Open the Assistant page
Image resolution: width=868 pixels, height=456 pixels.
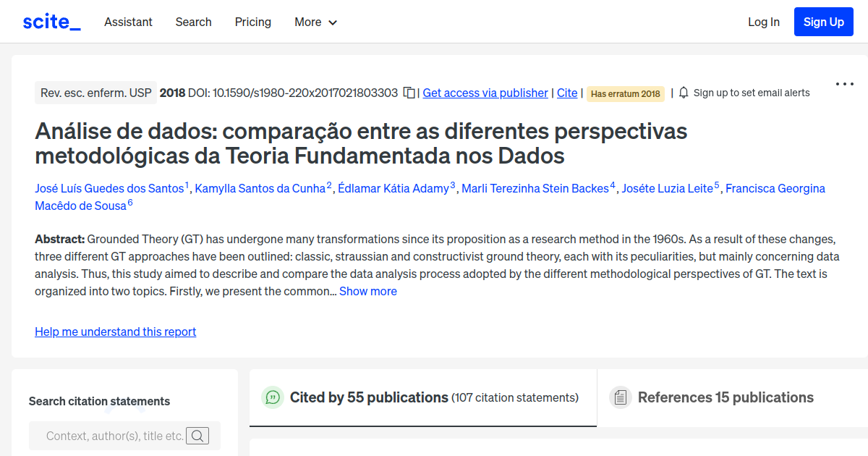[x=128, y=22]
